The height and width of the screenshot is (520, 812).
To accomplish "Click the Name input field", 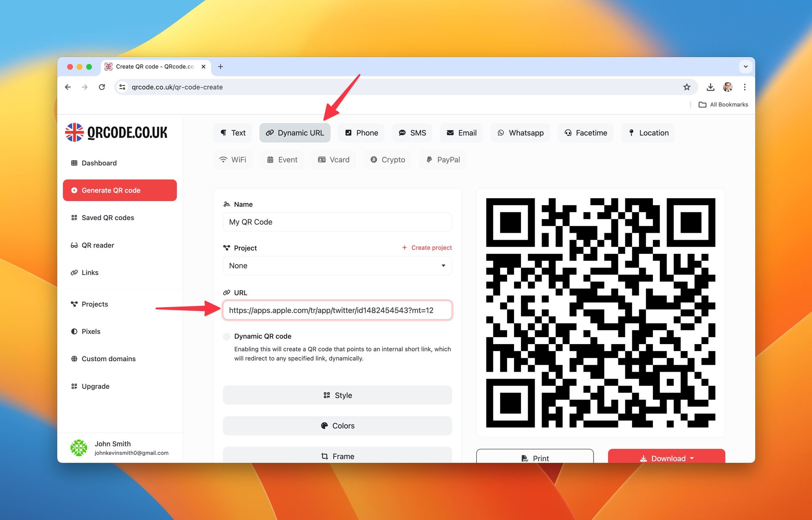I will 337,222.
